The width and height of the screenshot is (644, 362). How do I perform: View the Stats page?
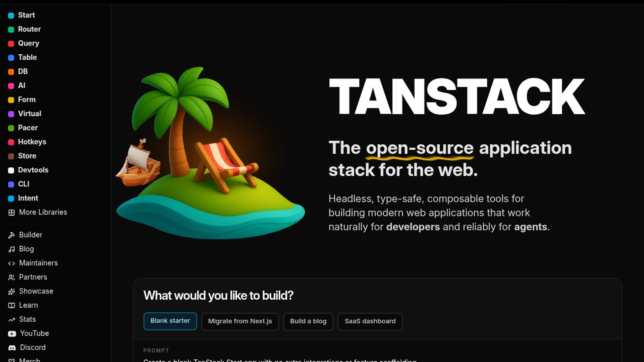pyautogui.click(x=28, y=319)
